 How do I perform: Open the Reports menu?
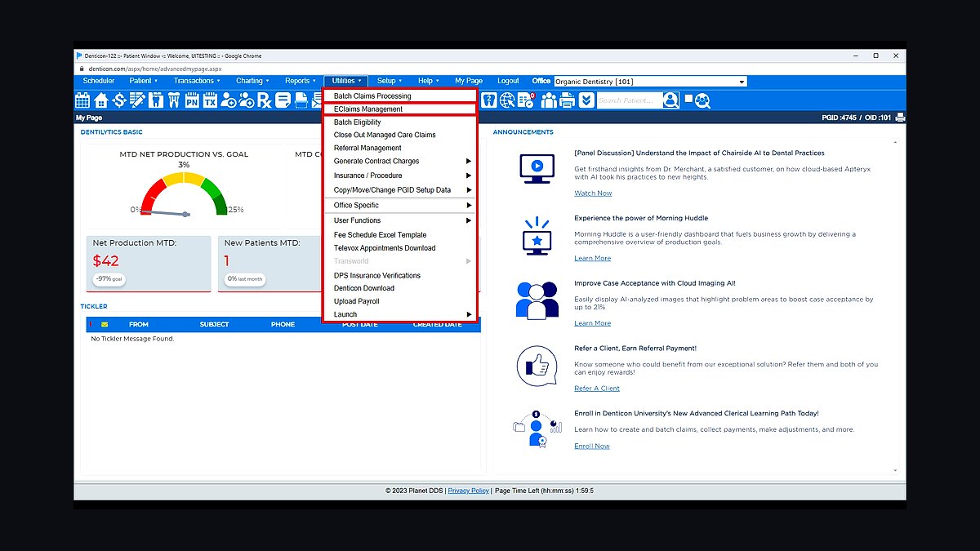[x=301, y=81]
